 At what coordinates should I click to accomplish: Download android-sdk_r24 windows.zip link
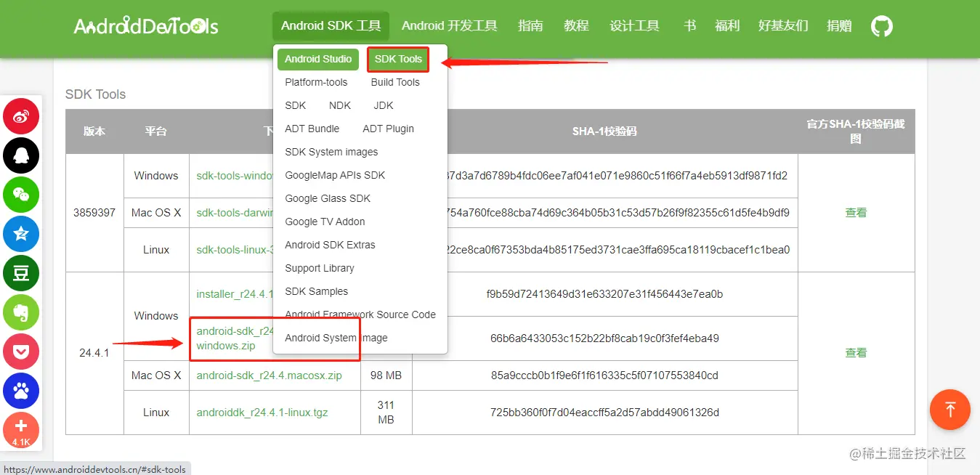point(235,338)
